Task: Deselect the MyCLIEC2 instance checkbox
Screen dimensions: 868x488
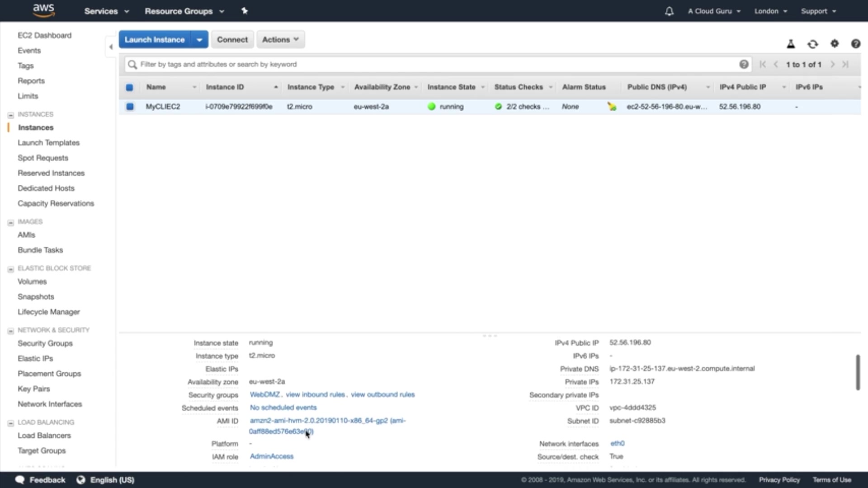Action: tap(130, 107)
